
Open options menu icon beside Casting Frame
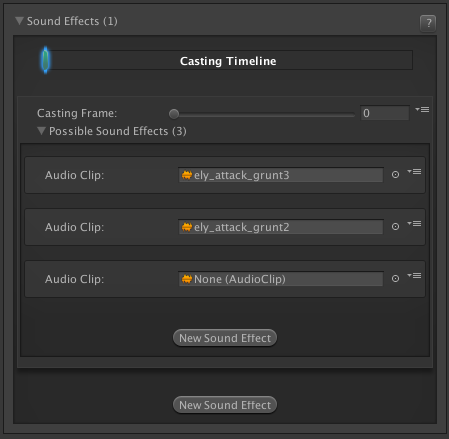[422, 110]
